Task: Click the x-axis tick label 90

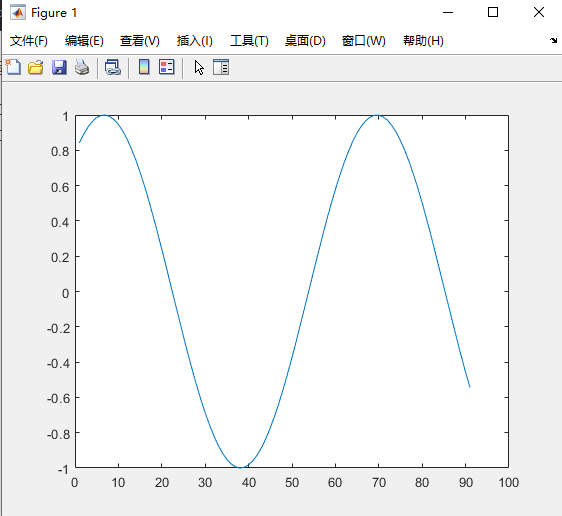Action: [466, 483]
